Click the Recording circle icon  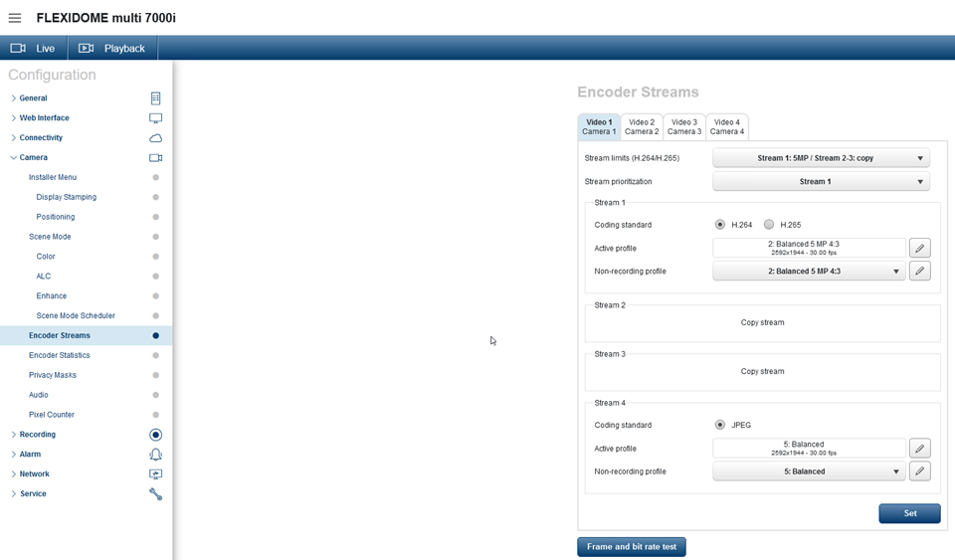pos(156,435)
